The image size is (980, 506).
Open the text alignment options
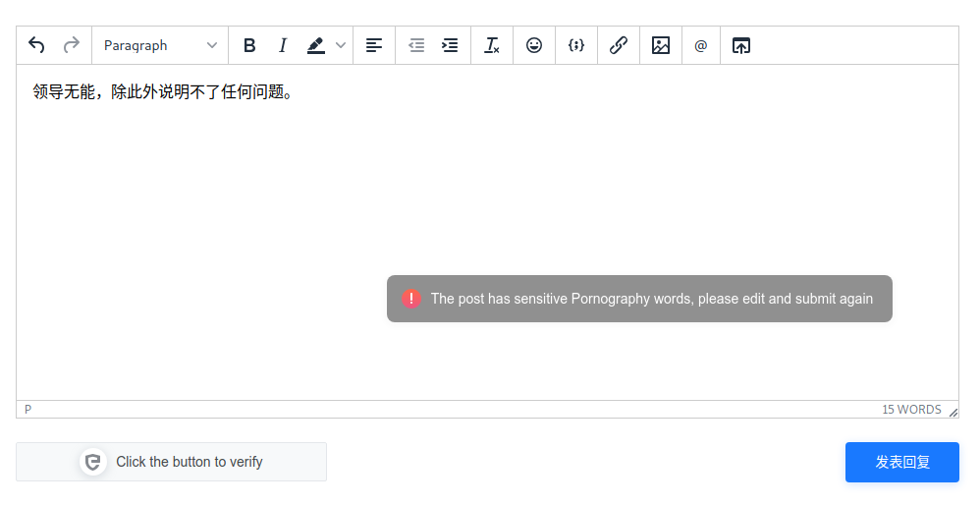[374, 45]
